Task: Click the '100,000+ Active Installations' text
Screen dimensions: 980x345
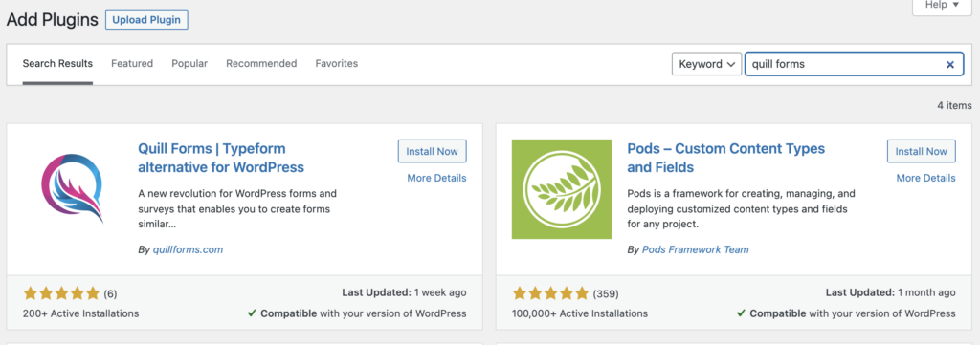Action: click(580, 313)
